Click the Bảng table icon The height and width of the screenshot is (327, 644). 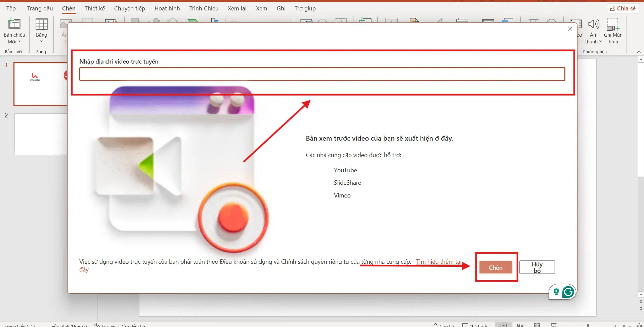coord(41,24)
